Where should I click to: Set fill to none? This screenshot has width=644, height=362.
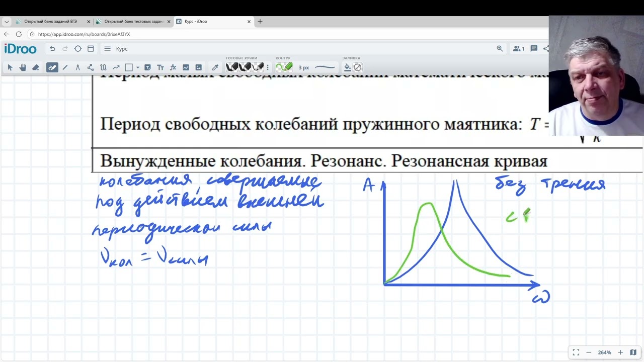(x=358, y=67)
